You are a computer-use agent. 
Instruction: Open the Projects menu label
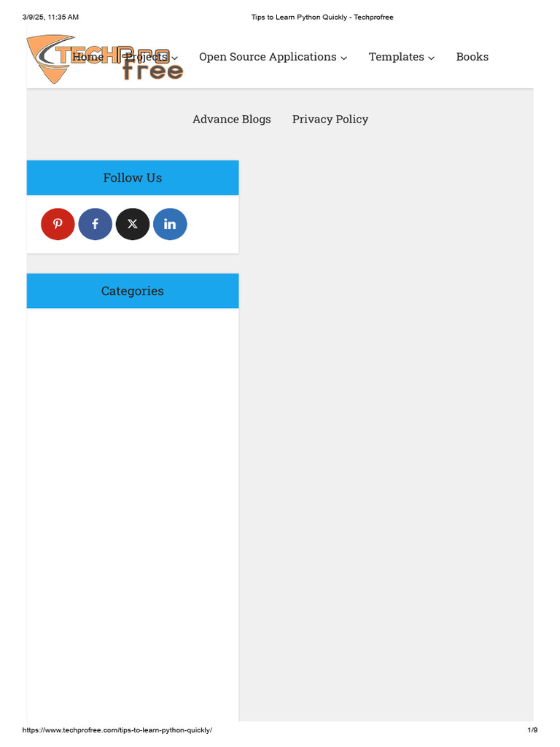pyautogui.click(x=146, y=57)
